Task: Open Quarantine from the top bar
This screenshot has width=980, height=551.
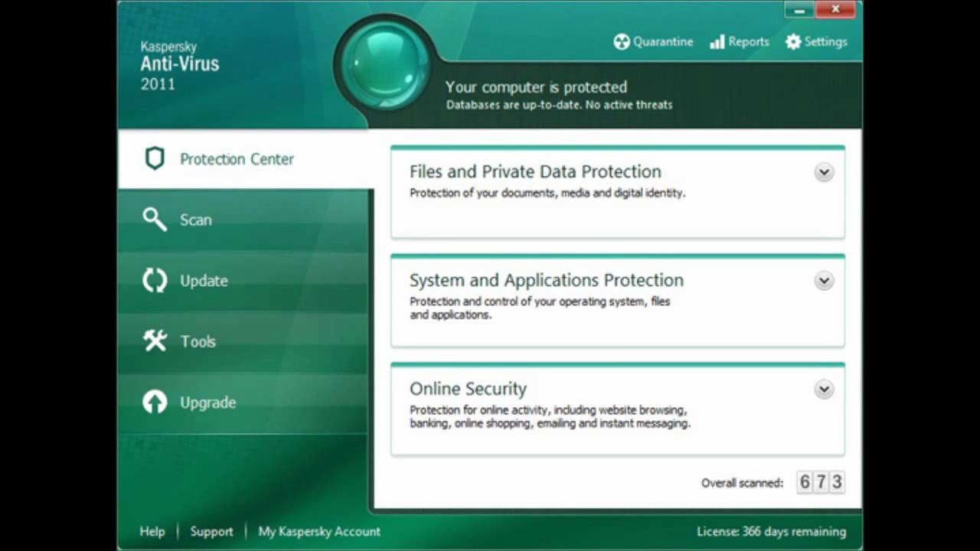Action: pyautogui.click(x=653, y=42)
